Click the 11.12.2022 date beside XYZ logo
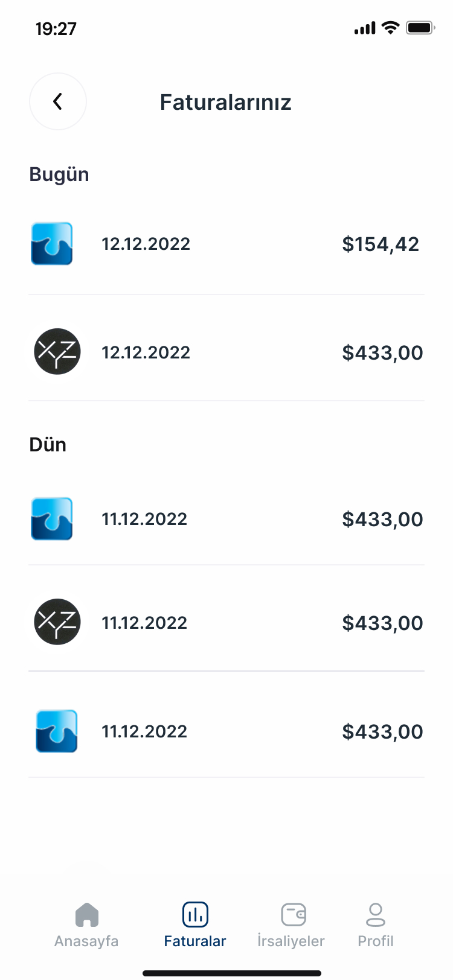 [144, 623]
